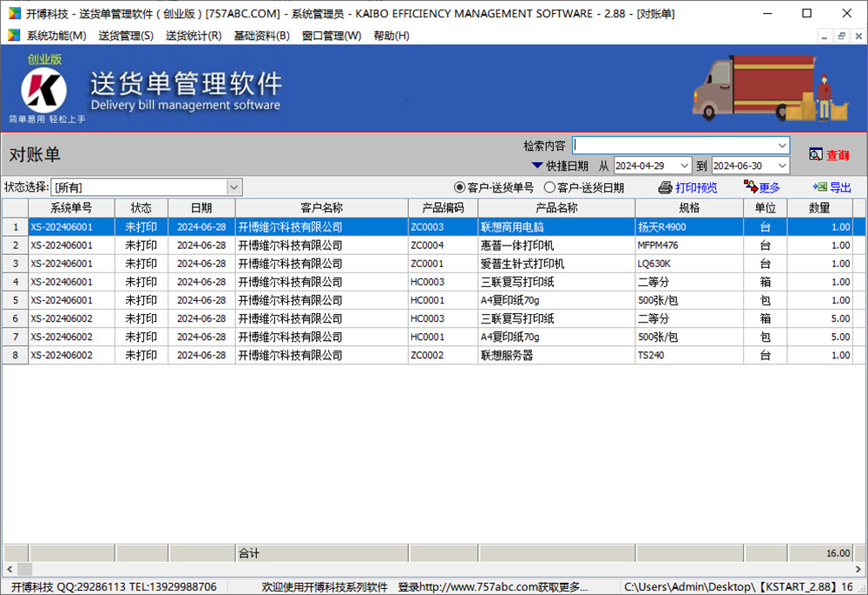Open the 基础资料(B) menu
Screen dimensions: 868x595
pyautogui.click(x=261, y=36)
